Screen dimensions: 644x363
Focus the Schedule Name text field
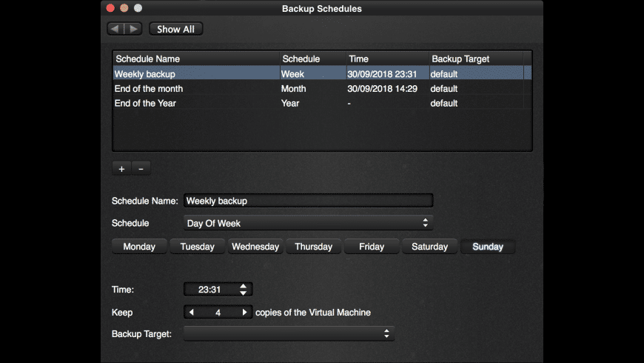click(308, 201)
